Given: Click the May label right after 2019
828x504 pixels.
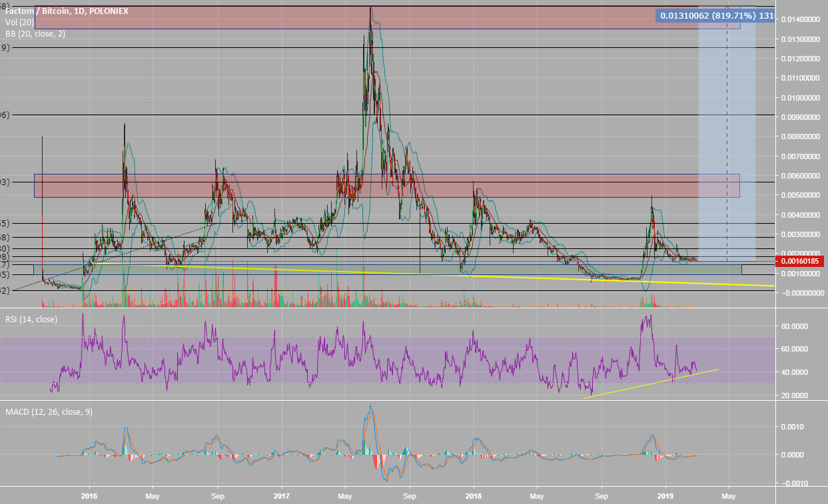Looking at the screenshot, I should (729, 496).
